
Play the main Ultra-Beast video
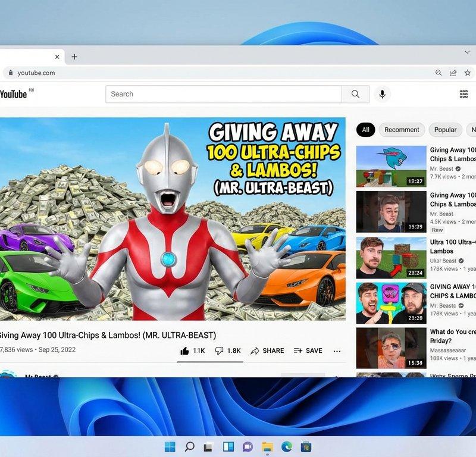[x=173, y=219]
